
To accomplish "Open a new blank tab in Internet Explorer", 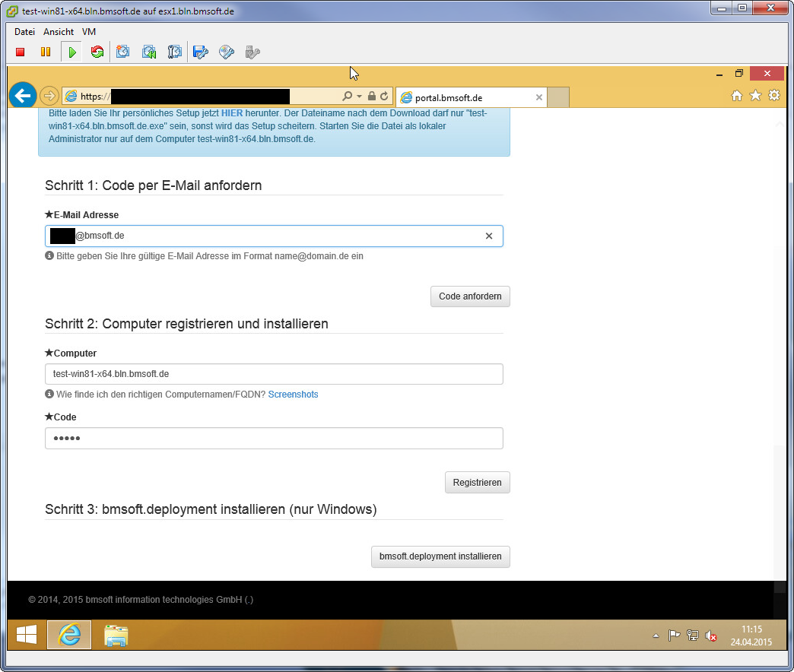I will click(558, 97).
